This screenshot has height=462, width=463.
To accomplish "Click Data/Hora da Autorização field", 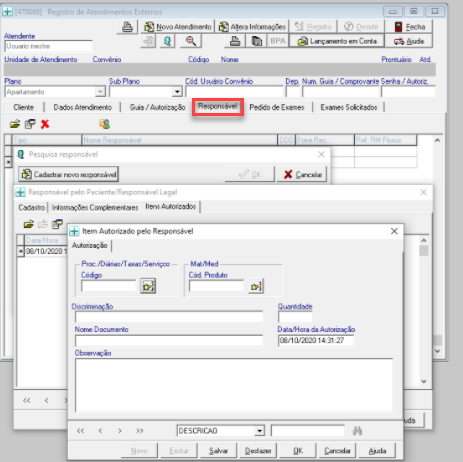I will coord(316,340).
